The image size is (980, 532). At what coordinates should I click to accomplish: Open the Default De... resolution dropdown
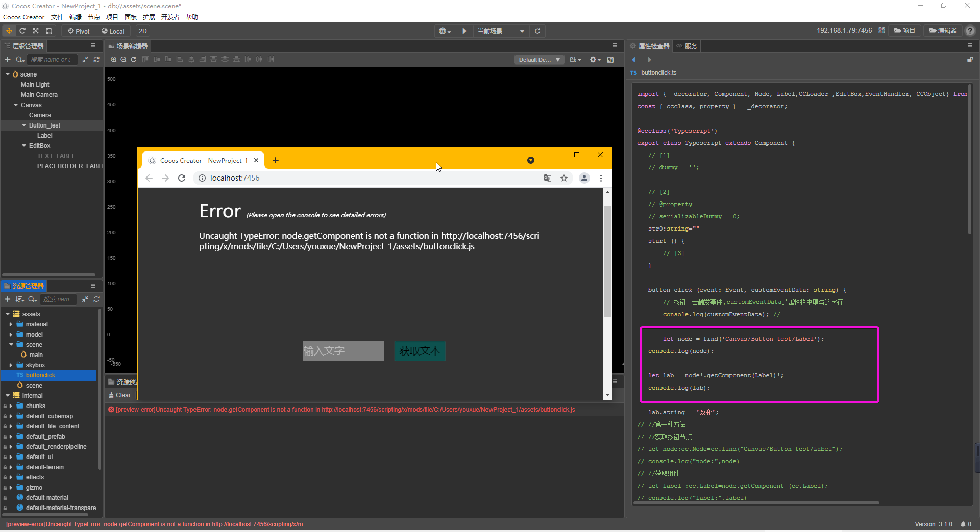(539, 60)
